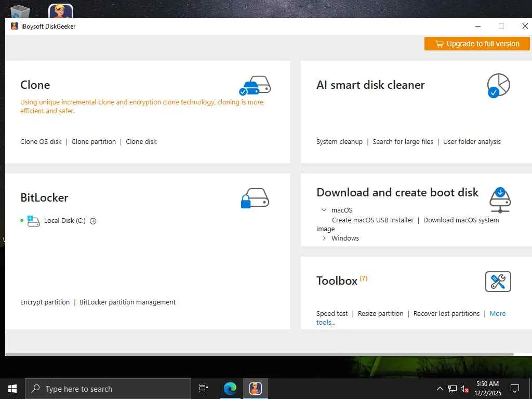Select Clone OS disk
The height and width of the screenshot is (399, 532).
click(41, 141)
